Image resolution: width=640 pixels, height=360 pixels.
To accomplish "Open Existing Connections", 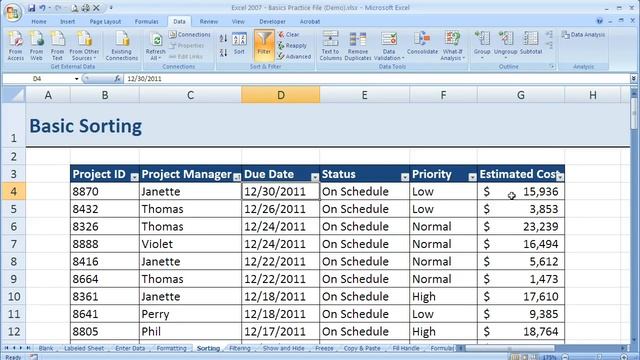I will [x=122, y=46].
